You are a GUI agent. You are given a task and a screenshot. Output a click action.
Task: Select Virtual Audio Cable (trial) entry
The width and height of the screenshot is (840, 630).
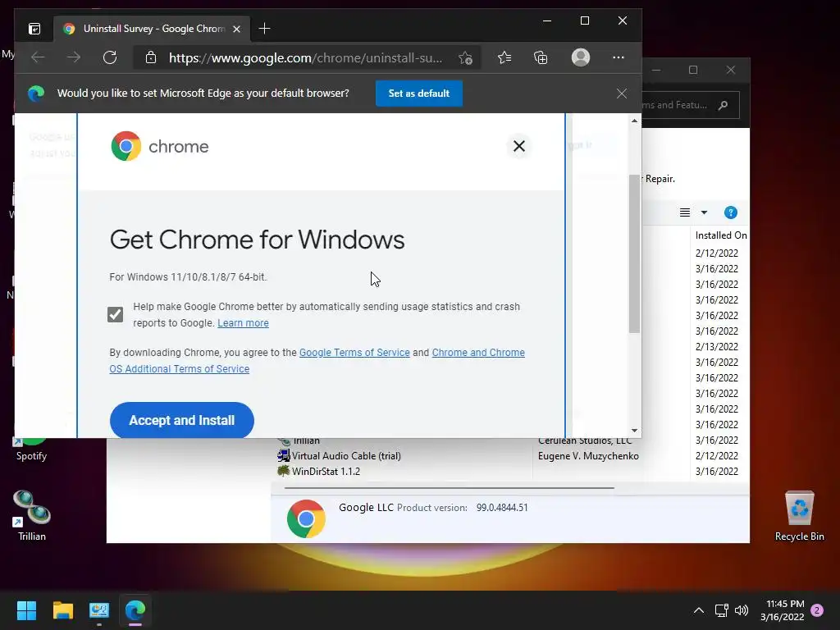tap(346, 456)
